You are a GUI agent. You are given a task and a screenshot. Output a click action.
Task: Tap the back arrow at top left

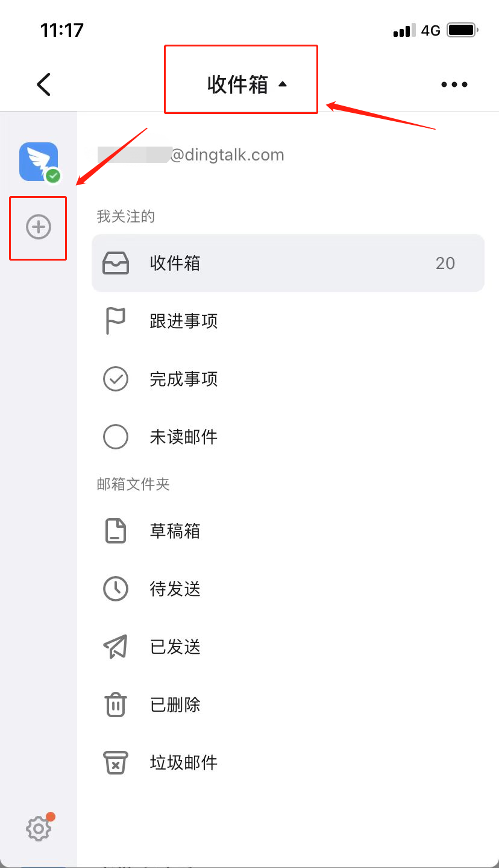(x=43, y=84)
